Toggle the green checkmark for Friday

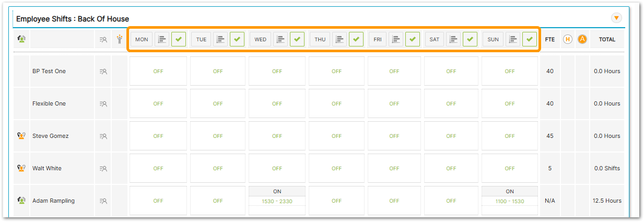(x=413, y=39)
